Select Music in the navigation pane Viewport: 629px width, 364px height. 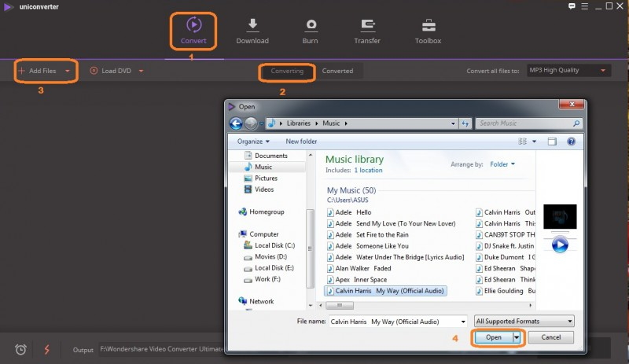click(x=259, y=167)
